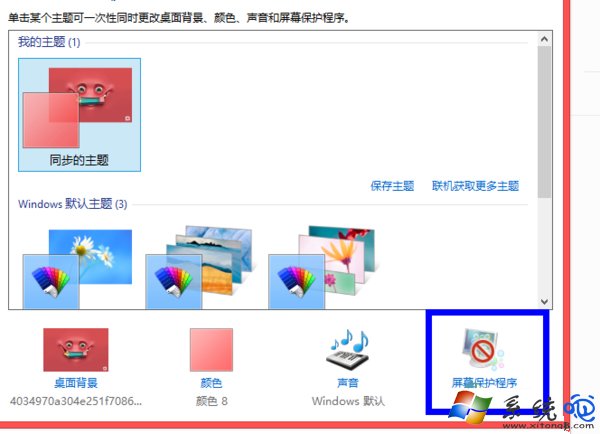600x434 pixels.
Task: Click the 桌面背景 text link
Action: pyautogui.click(x=76, y=383)
